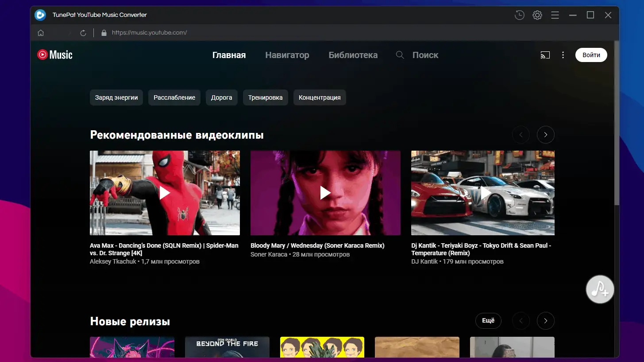
Task: Open TunePat settings via gear icon
Action: (x=537, y=15)
